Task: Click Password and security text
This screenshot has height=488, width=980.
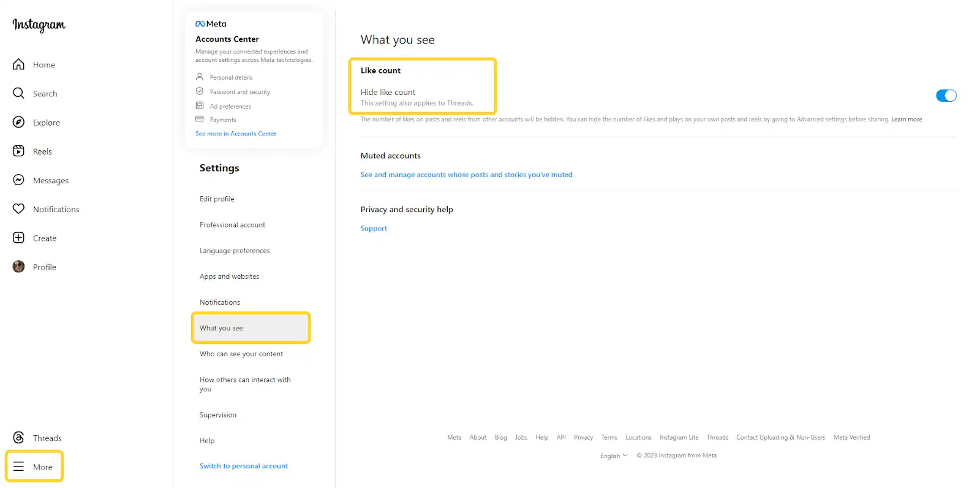Action: 240,92
